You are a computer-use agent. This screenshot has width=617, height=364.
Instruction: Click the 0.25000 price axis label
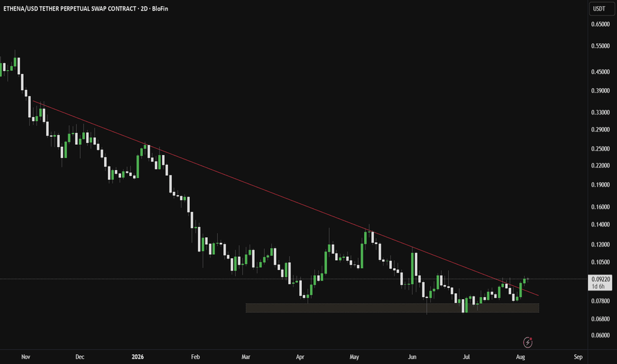[600, 149]
